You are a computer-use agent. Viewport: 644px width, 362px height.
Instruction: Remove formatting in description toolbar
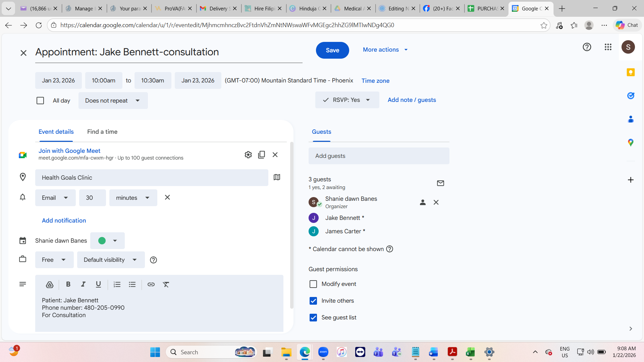[x=166, y=285]
